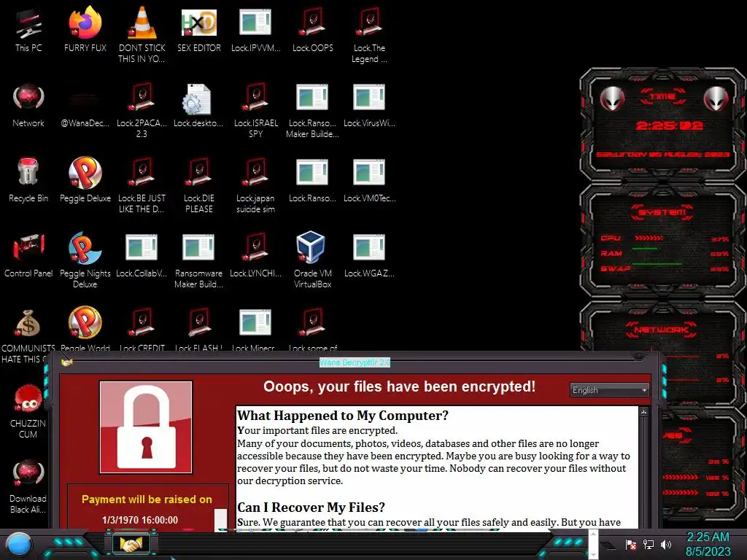The image size is (747, 560).
Task: Click the SYSTEM gadget header
Action: [662, 212]
